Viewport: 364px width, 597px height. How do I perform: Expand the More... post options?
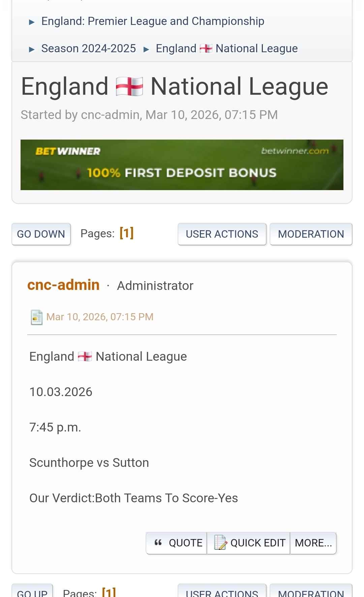coord(313,543)
